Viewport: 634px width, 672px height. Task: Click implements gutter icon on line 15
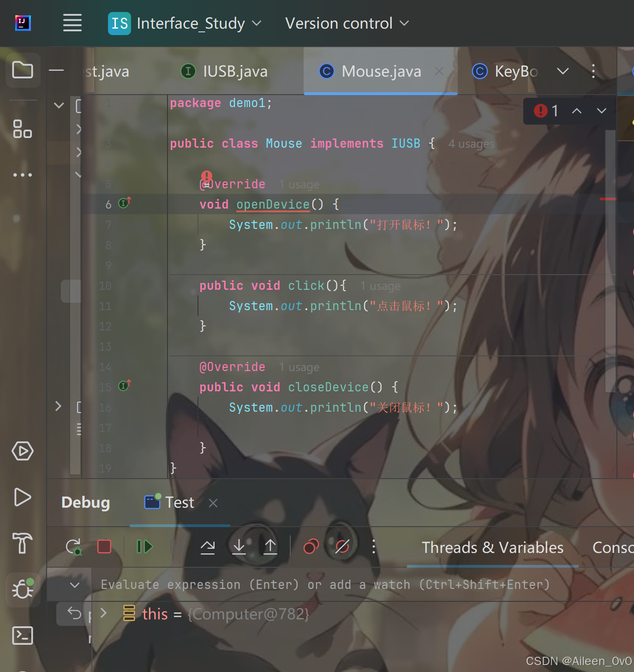[x=125, y=385]
